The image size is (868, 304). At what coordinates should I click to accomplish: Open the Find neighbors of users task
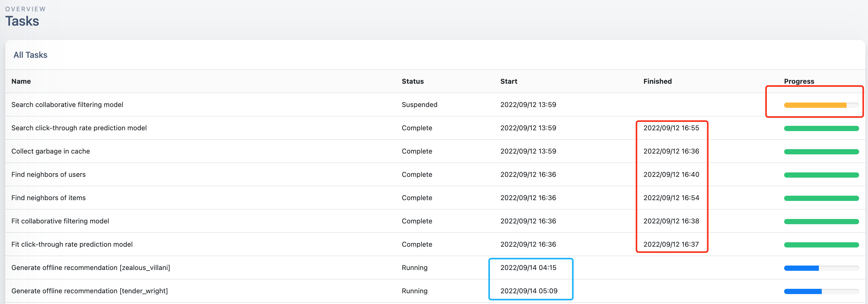[49, 174]
